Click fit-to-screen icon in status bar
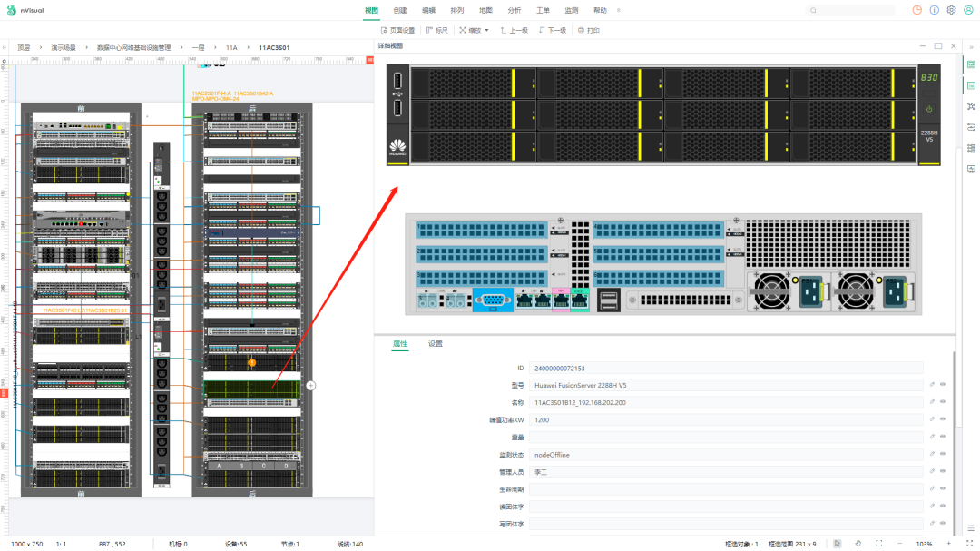Viewport: 980px width, 551px height. (x=878, y=544)
